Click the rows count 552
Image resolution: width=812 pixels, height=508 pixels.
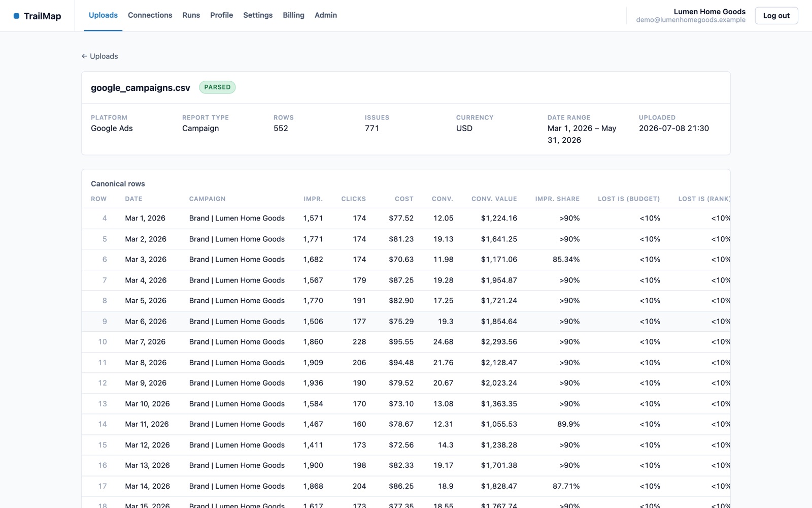(281, 128)
